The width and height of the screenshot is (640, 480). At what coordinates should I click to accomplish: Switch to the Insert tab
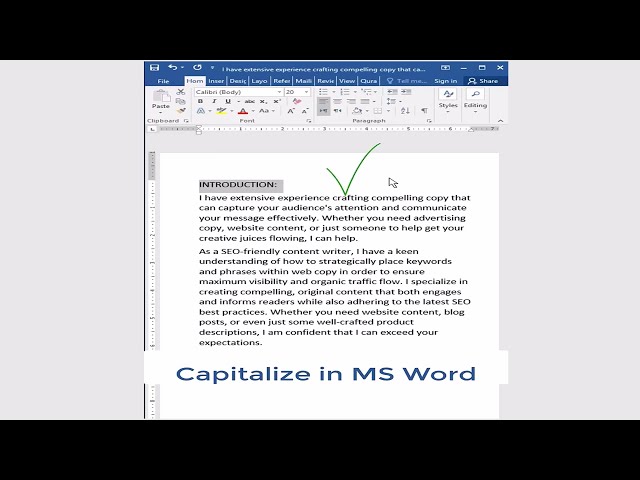point(216,81)
